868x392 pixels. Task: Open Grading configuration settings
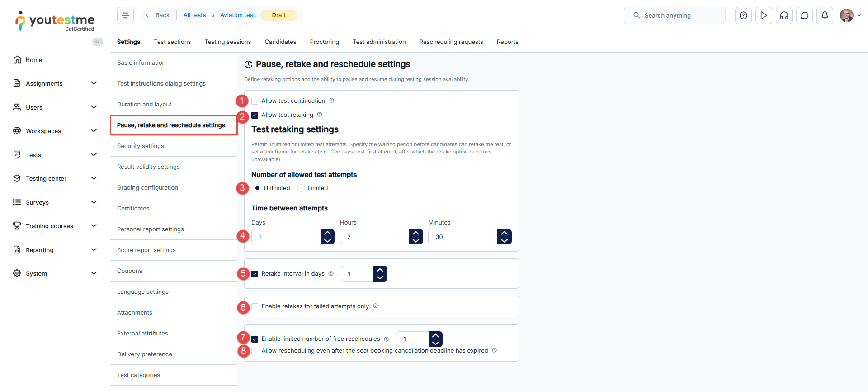174,187
